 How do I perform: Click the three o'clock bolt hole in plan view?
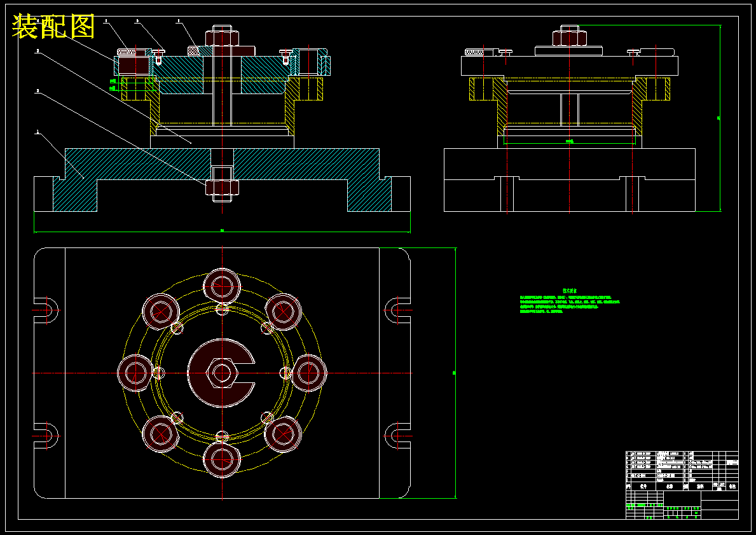(x=308, y=373)
